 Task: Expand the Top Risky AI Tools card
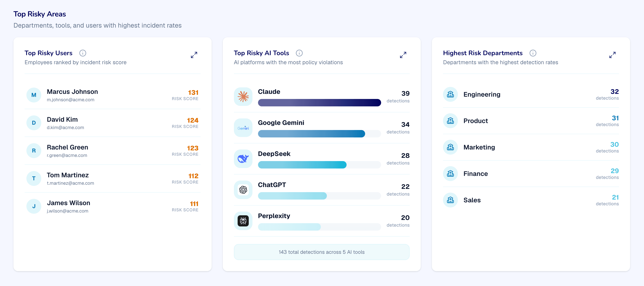coord(403,55)
